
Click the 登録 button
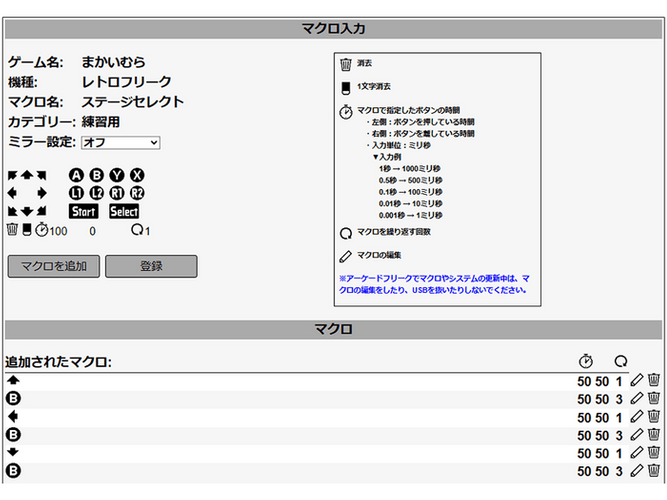point(151,266)
